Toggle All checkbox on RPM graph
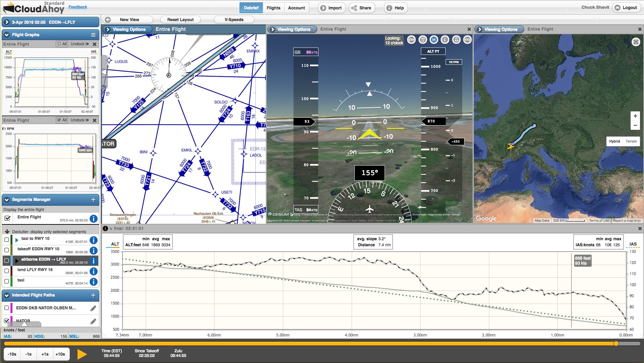 pos(59,120)
